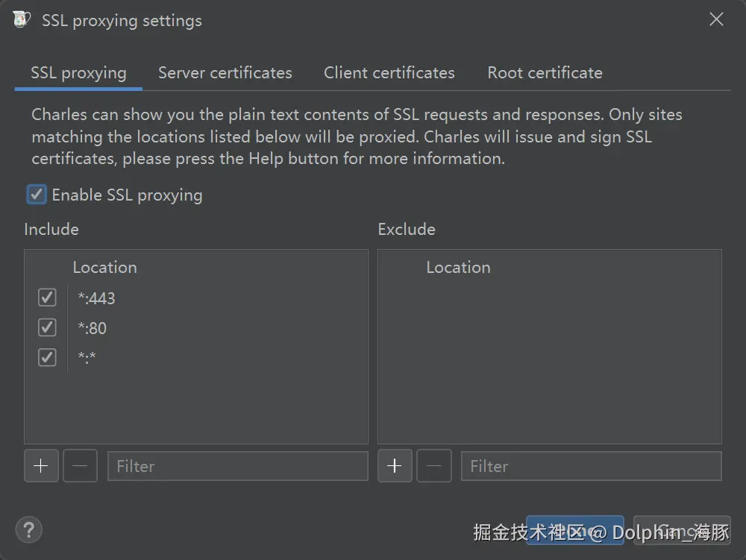Screen dimensions: 746x560
Task: Click the blue OK button
Action: click(x=574, y=530)
